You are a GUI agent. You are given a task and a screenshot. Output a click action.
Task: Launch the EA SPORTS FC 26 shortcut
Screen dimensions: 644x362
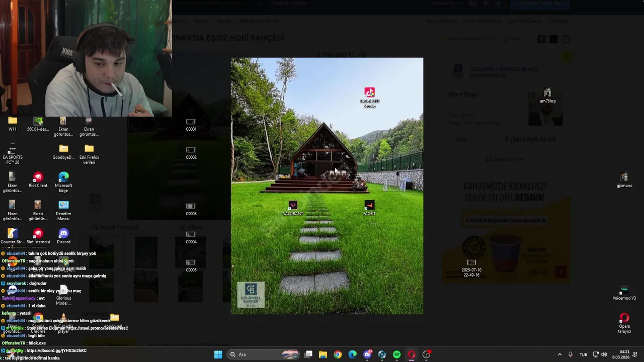(13, 154)
